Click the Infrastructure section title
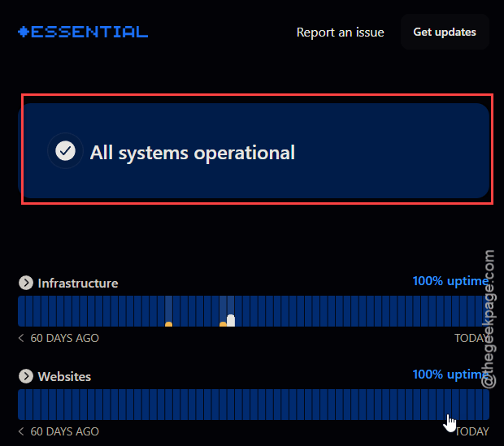The width and height of the screenshot is (504, 446). point(78,283)
